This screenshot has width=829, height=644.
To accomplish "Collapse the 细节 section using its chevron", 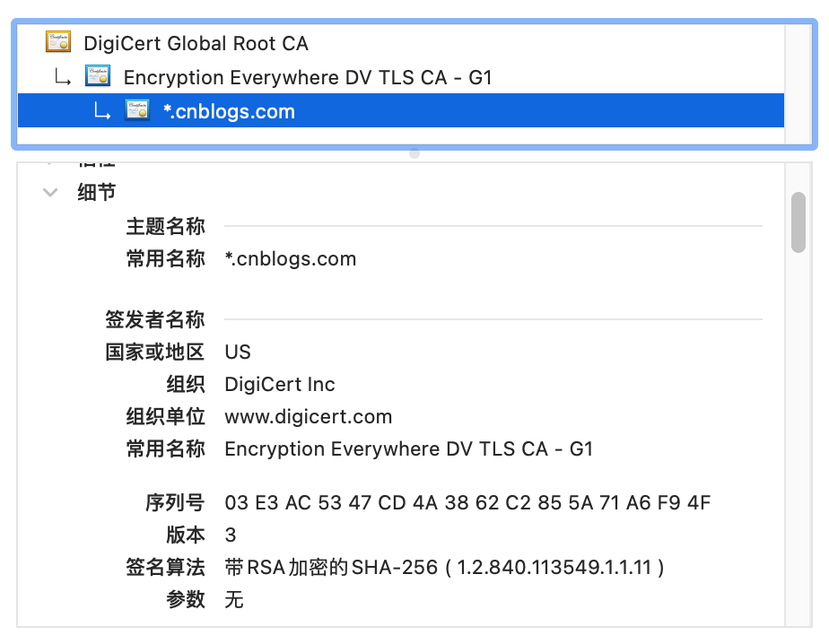I will click(x=50, y=192).
